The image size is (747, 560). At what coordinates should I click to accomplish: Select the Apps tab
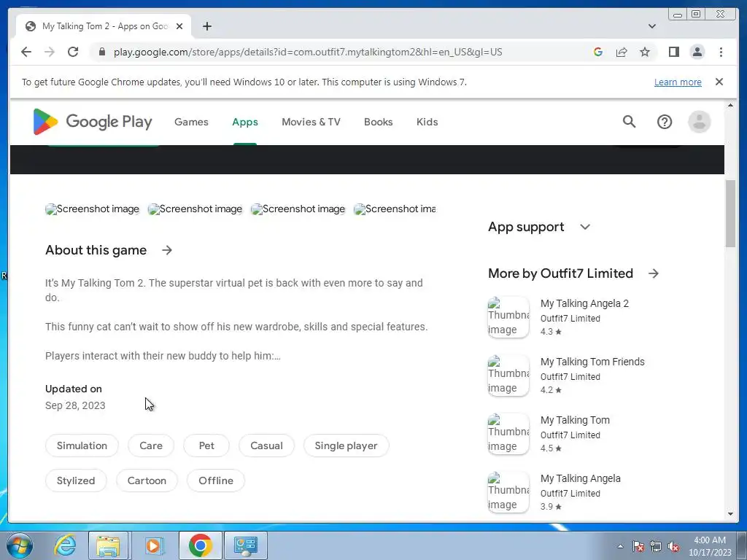[x=245, y=122]
